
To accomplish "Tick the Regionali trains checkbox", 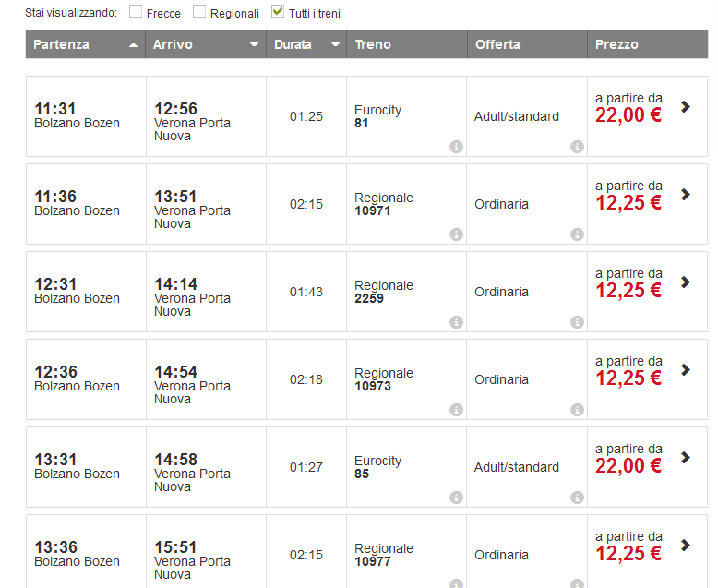I will pyautogui.click(x=199, y=12).
